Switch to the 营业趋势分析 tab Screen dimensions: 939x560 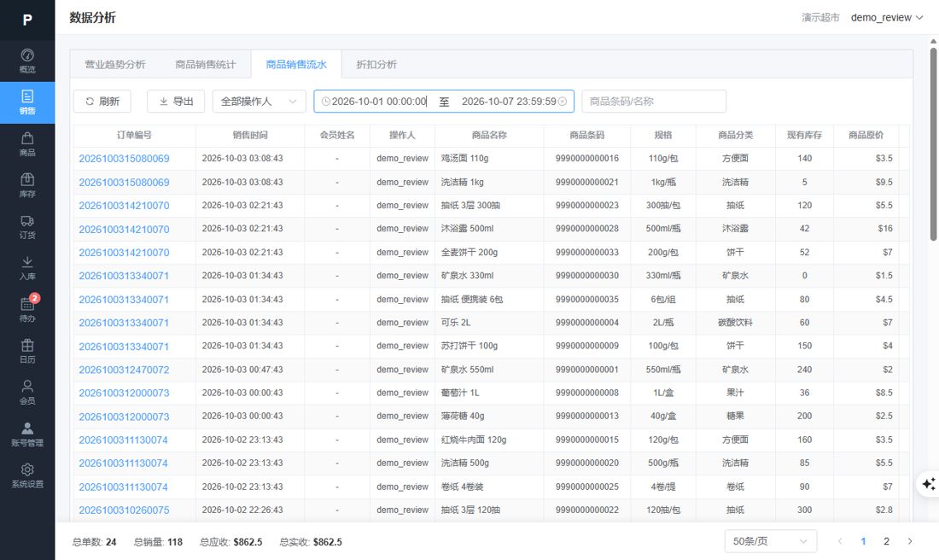pyautogui.click(x=115, y=64)
